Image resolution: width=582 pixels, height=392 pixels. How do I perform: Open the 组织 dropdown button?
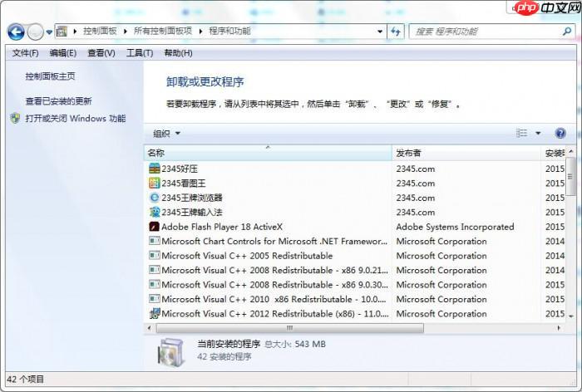166,133
